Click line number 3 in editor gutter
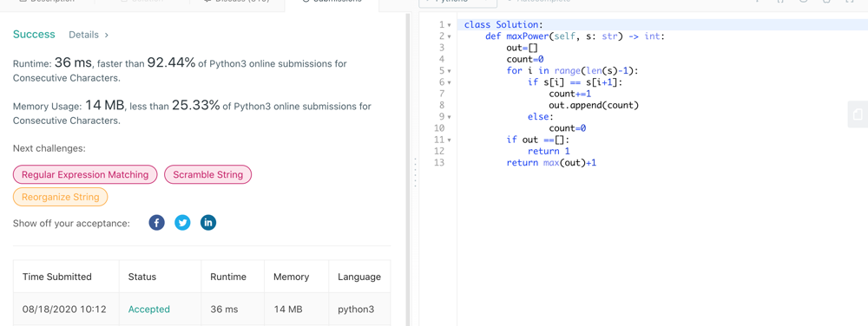868x326 pixels. [443, 48]
